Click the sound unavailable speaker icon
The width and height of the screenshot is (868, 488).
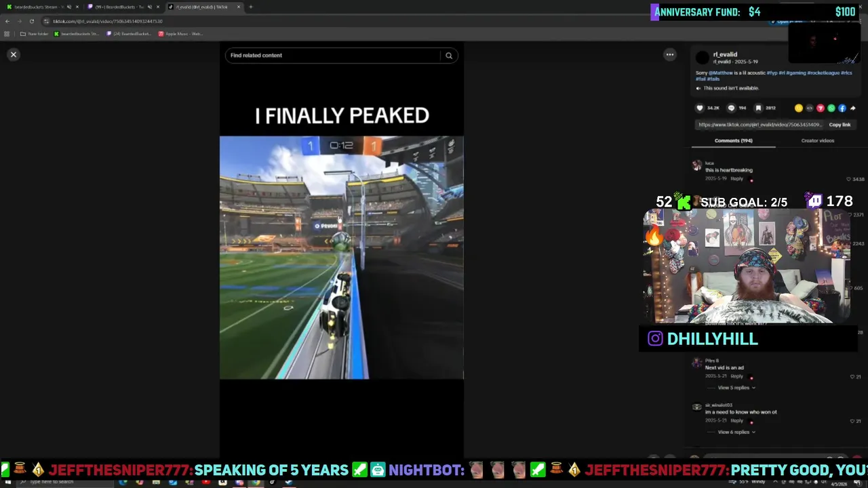point(698,88)
